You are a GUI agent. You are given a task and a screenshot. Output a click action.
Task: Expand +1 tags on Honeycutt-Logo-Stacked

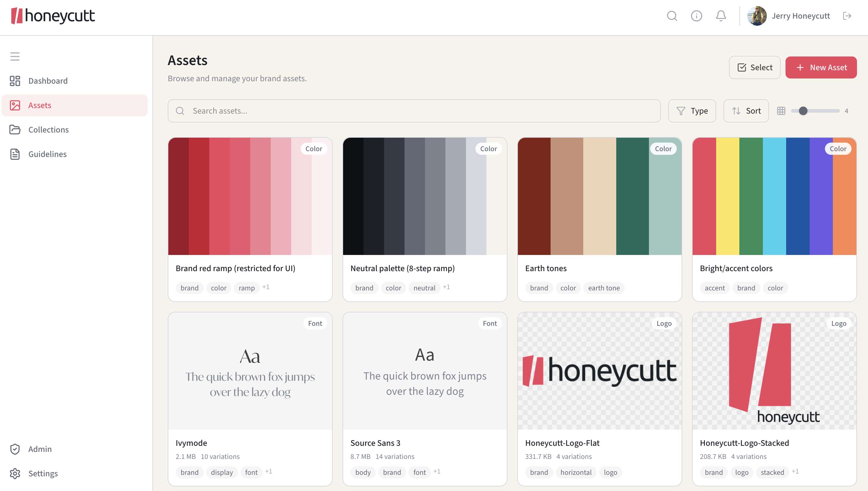point(795,471)
